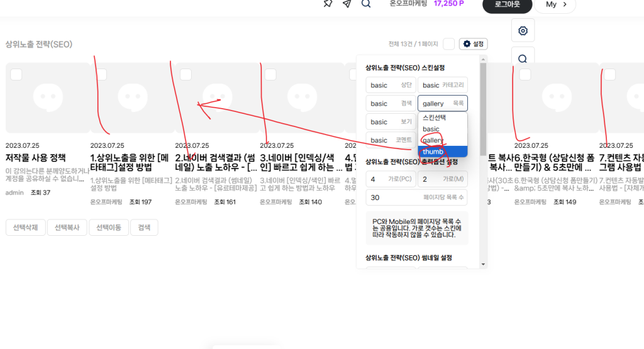Screen dimensions: 644x349
Task: Open the 보기 skin dropdown
Action: (391, 122)
